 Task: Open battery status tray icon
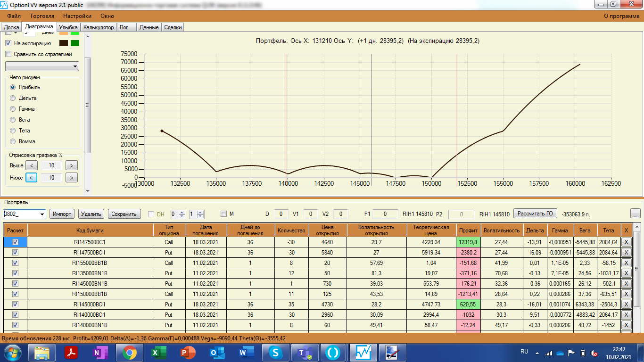click(x=583, y=352)
